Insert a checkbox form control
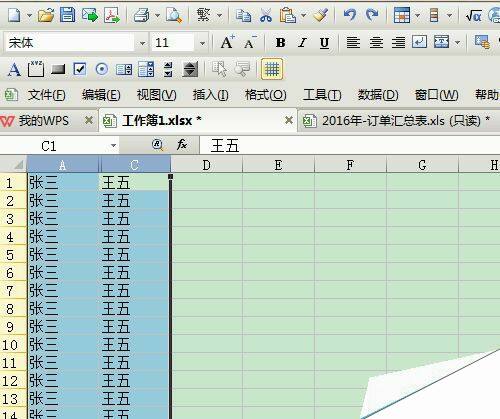 pos(80,69)
